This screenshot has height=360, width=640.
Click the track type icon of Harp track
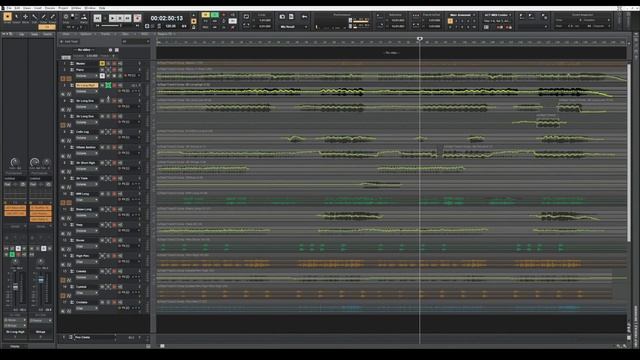[72, 225]
